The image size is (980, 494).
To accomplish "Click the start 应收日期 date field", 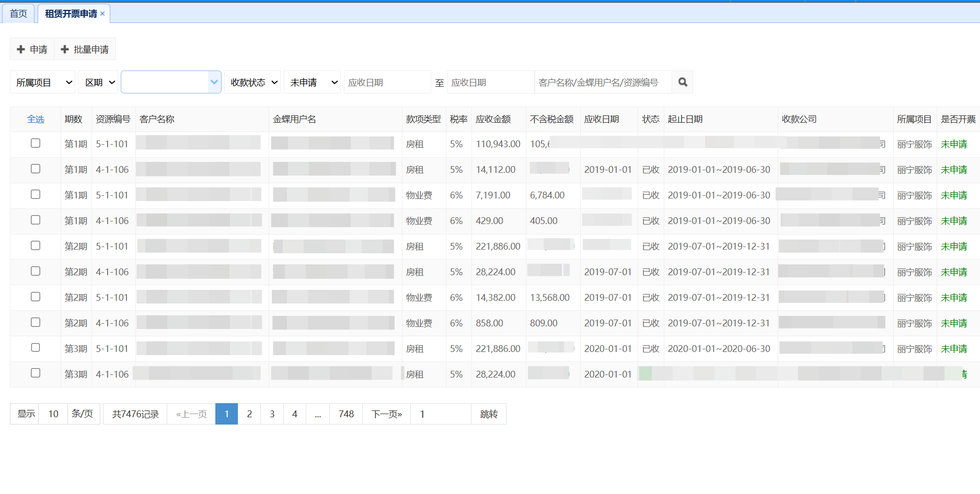I will (387, 82).
